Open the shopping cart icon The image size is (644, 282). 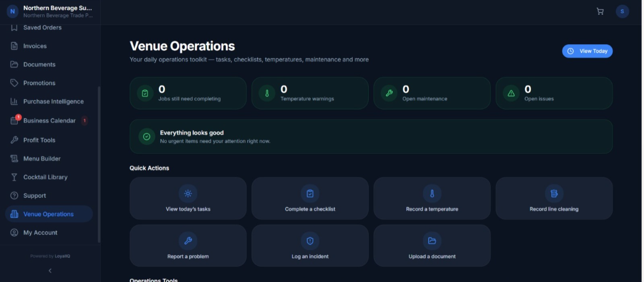600,11
